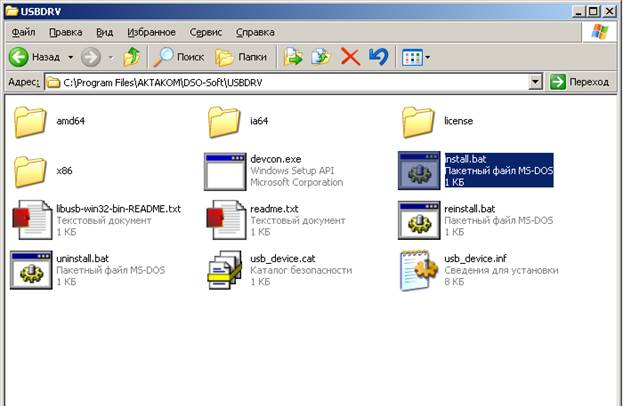This screenshot has height=406, width=623.
Task: Select the reinstall.bat gear icon
Action: pyautogui.click(x=419, y=220)
